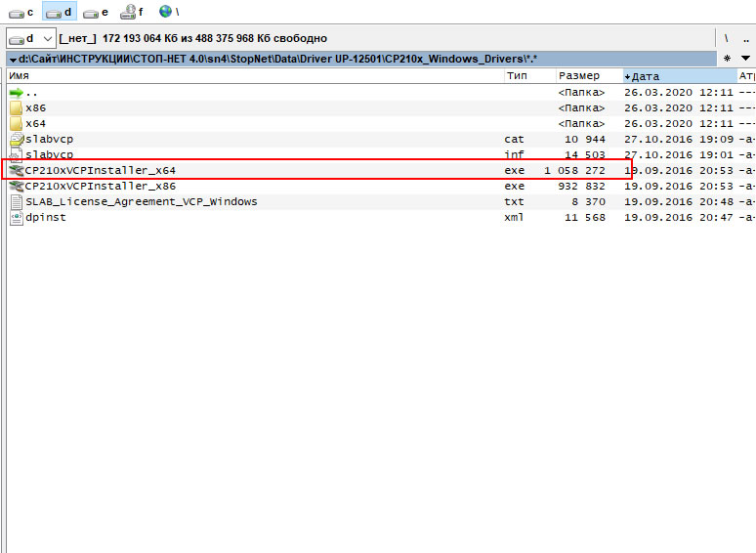
Task: Select CP210xVCPInstaller_x86 exe icon
Action: [17, 186]
